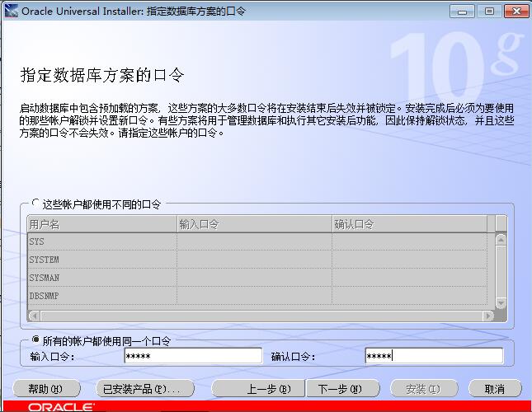
Task: Close the Oracle Universal Installer window
Action: (x=516, y=12)
